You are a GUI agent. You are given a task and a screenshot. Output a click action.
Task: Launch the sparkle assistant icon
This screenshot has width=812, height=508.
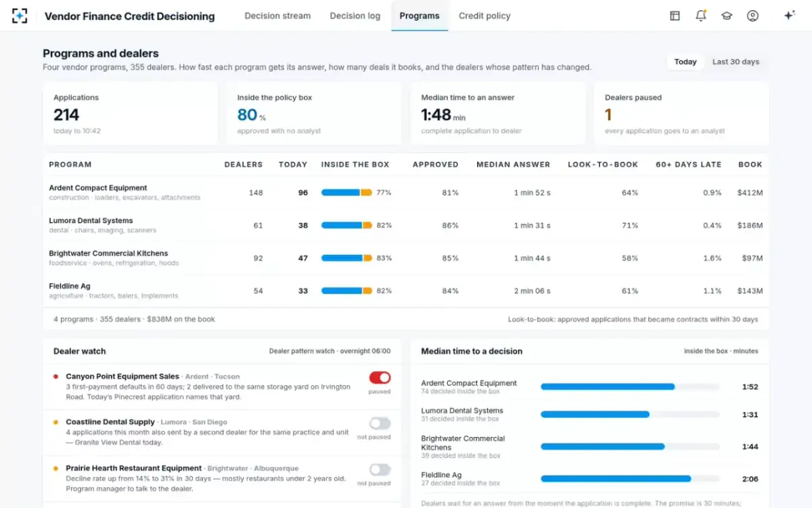(x=789, y=16)
